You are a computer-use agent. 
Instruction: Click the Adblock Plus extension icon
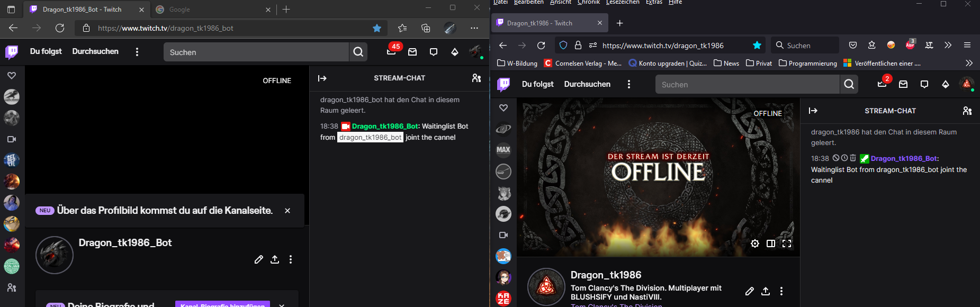click(x=910, y=46)
